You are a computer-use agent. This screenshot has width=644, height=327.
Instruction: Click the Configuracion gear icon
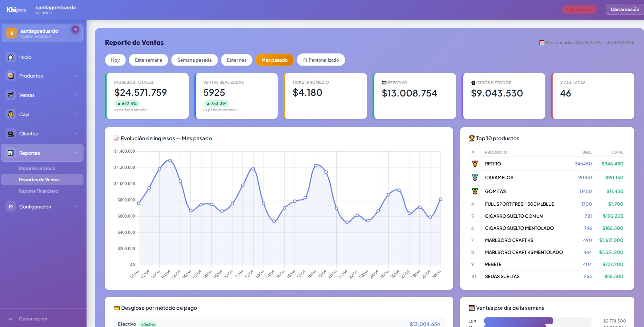[11, 207]
